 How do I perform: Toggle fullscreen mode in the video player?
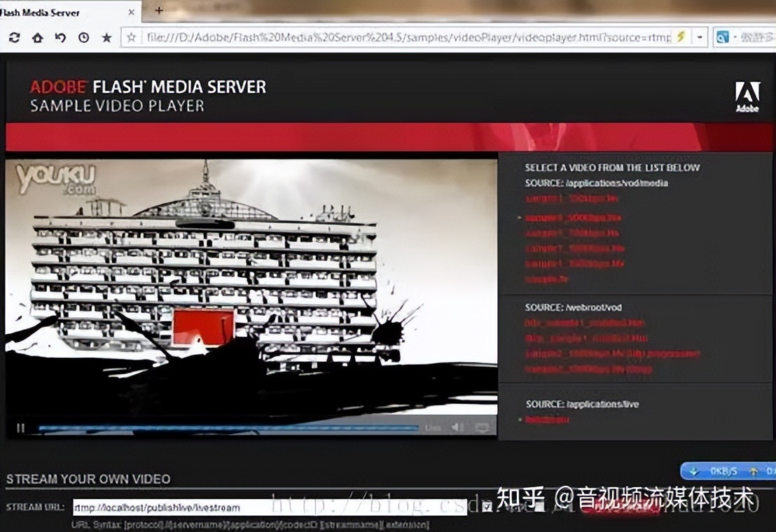(482, 428)
